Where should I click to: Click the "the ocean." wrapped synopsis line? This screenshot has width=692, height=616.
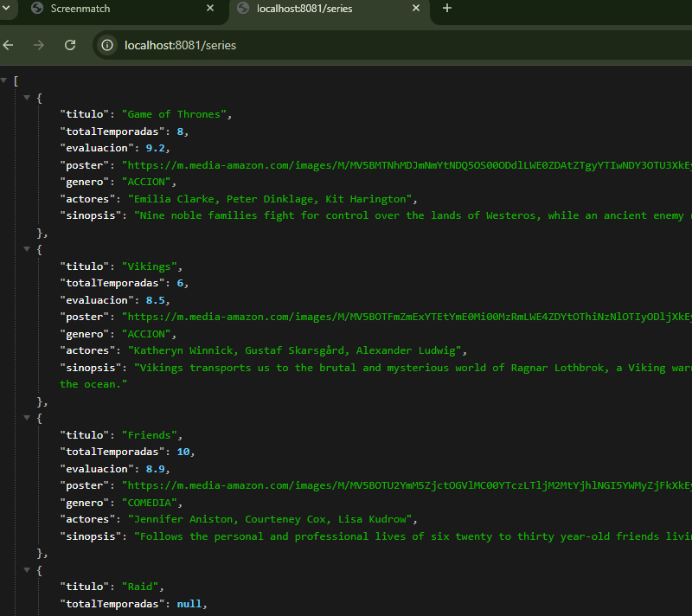93,384
